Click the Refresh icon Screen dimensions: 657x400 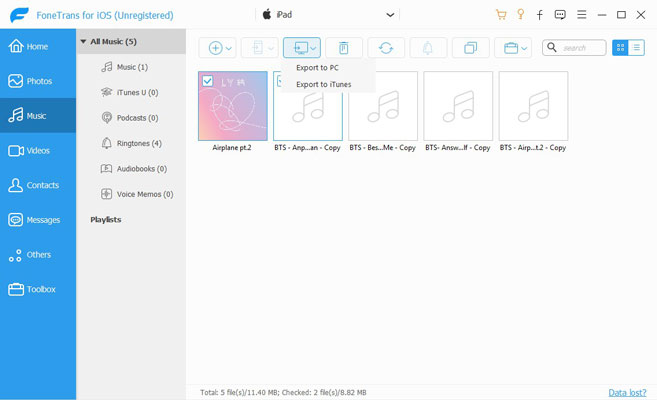[x=386, y=48]
